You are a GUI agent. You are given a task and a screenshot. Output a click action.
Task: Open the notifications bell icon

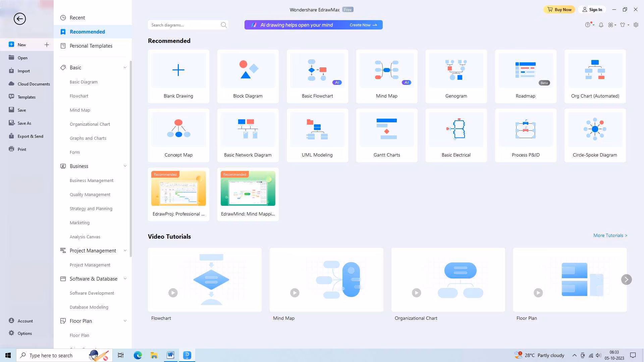tap(601, 25)
